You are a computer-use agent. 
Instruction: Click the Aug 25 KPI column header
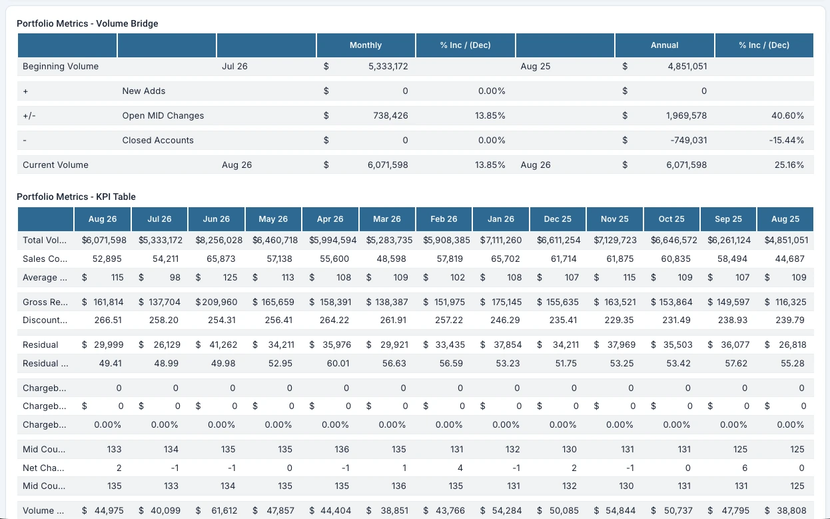pos(785,219)
